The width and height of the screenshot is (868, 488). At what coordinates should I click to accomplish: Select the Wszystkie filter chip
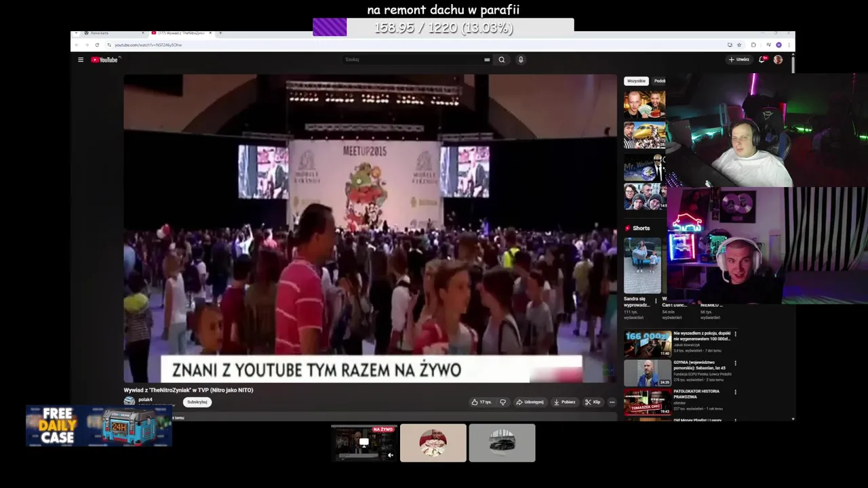coord(636,81)
